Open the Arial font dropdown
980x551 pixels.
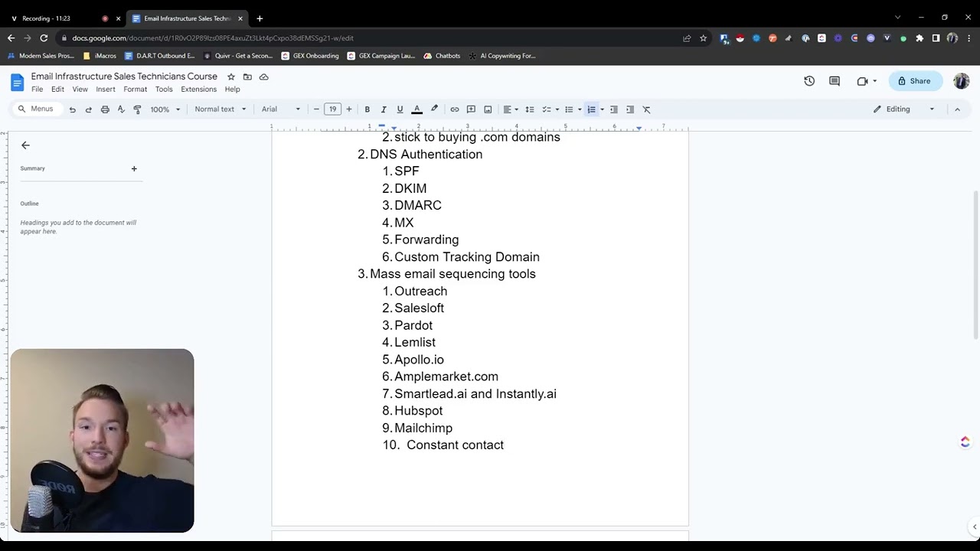click(281, 109)
